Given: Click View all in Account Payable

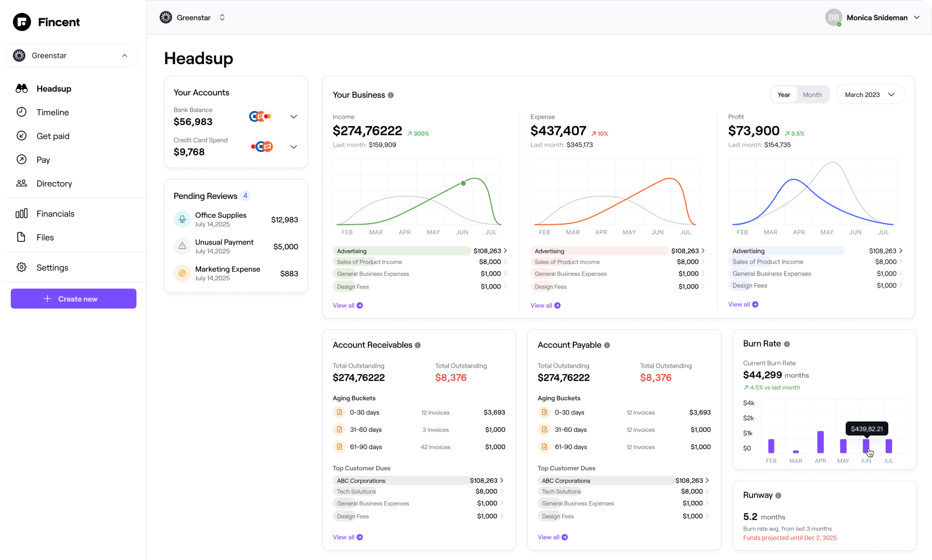Looking at the screenshot, I should [x=553, y=537].
